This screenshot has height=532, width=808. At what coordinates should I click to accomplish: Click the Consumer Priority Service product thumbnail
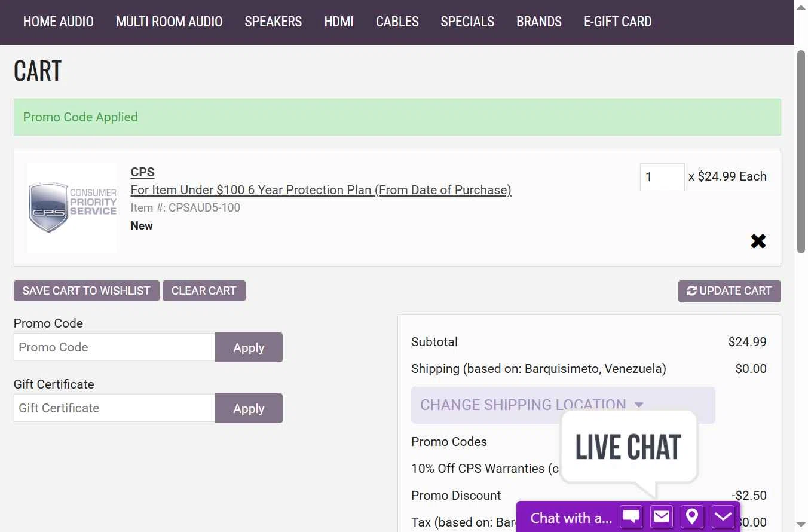pos(72,207)
